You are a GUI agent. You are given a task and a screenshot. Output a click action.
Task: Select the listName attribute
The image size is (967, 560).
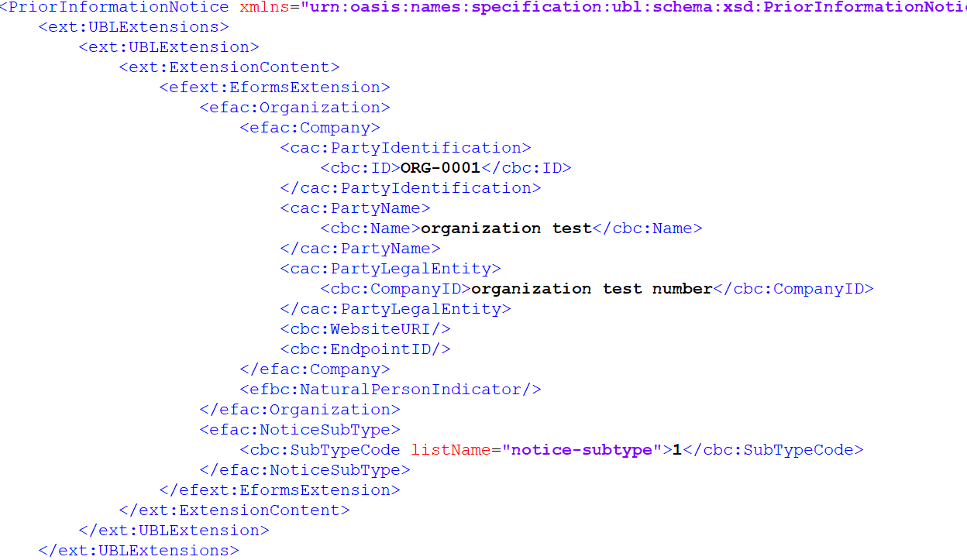pyautogui.click(x=451, y=450)
